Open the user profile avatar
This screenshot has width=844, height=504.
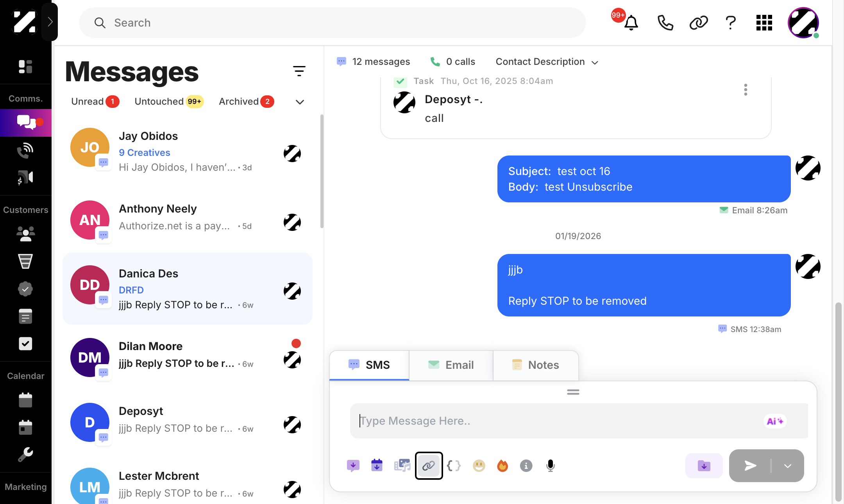[x=803, y=23]
